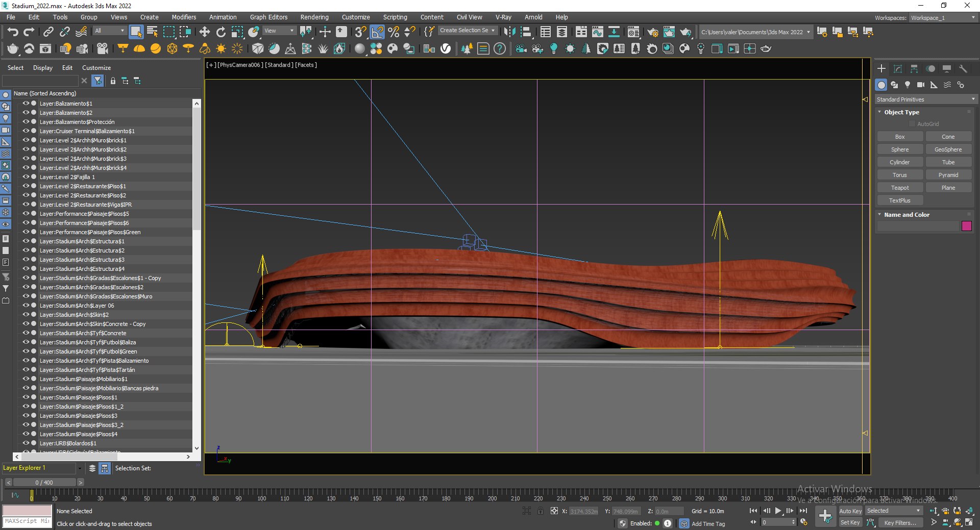Choose the Bind to Space Warp tool
The width and height of the screenshot is (980, 530).
point(81,32)
